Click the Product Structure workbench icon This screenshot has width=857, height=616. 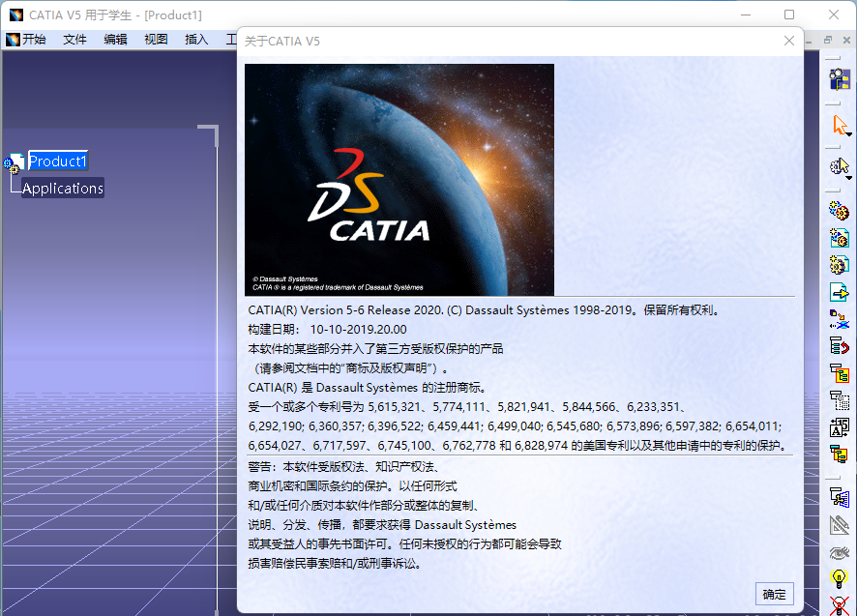click(x=840, y=79)
